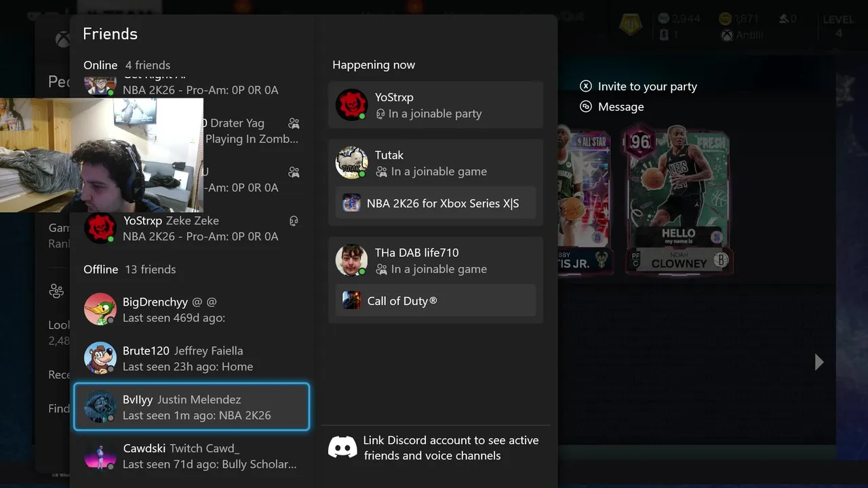Click 'Online 4 friends' section header

(x=127, y=65)
